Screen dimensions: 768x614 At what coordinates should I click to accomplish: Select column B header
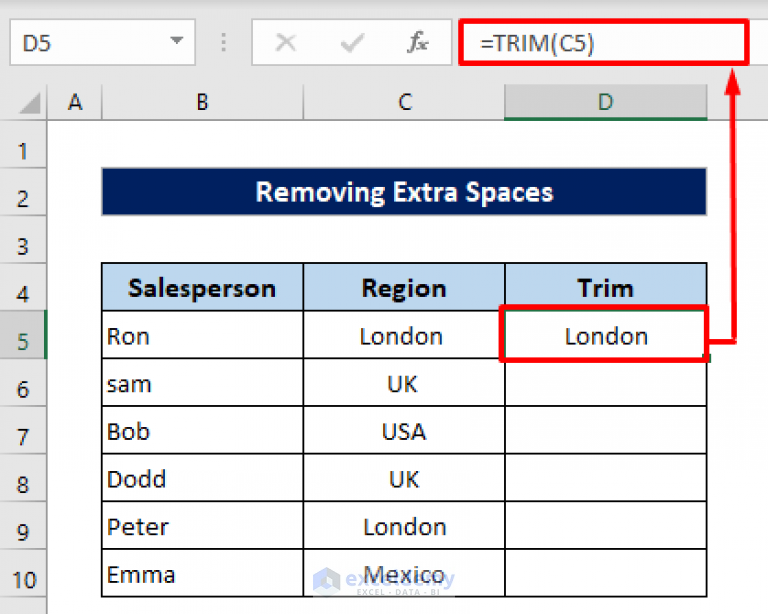202,102
